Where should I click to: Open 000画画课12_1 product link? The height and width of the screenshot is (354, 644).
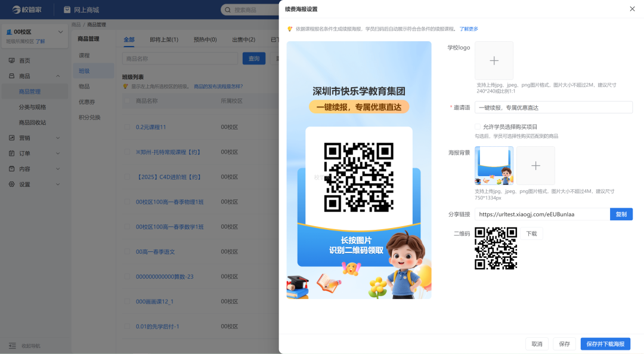coord(154,301)
